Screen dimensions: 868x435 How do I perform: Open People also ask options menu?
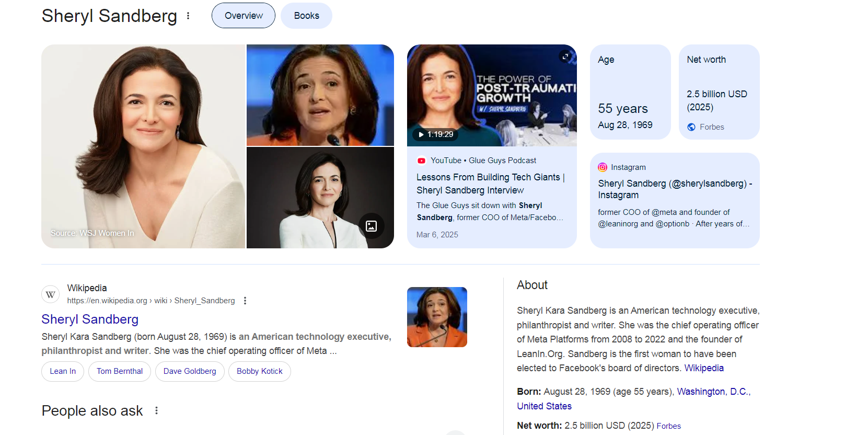coord(156,410)
